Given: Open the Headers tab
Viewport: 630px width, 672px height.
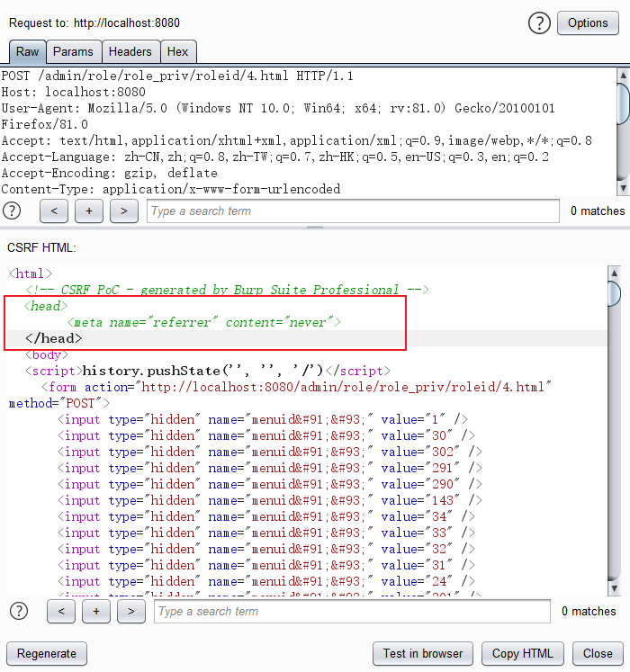Looking at the screenshot, I should [130, 52].
